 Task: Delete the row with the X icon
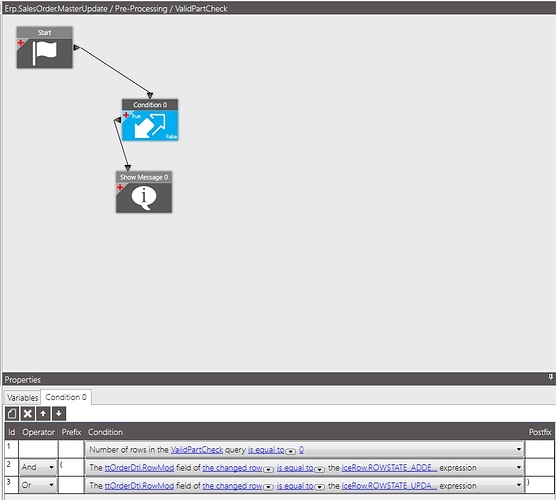[28, 413]
